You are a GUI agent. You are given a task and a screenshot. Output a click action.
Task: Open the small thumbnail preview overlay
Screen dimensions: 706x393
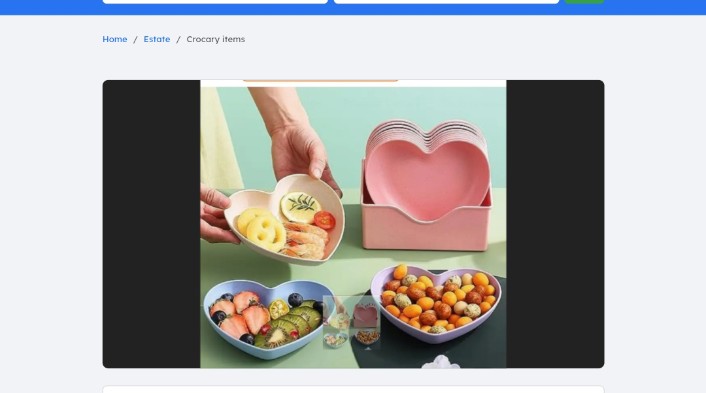pyautogui.click(x=352, y=322)
